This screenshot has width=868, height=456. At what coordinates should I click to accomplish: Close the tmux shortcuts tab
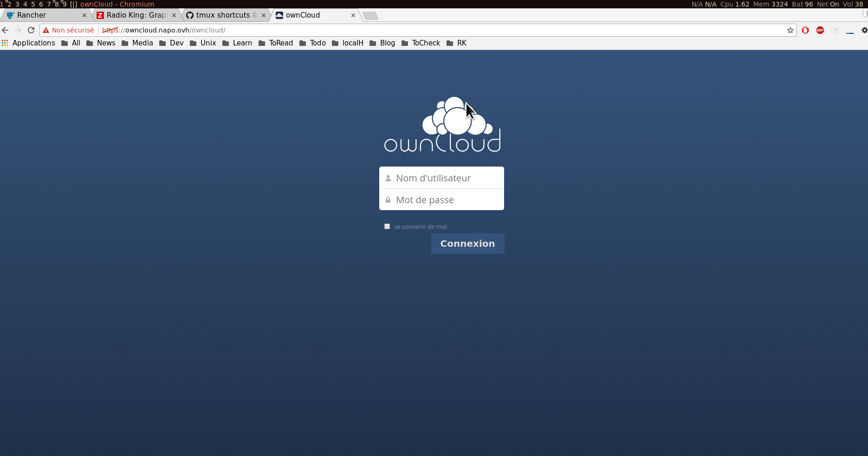click(x=264, y=15)
